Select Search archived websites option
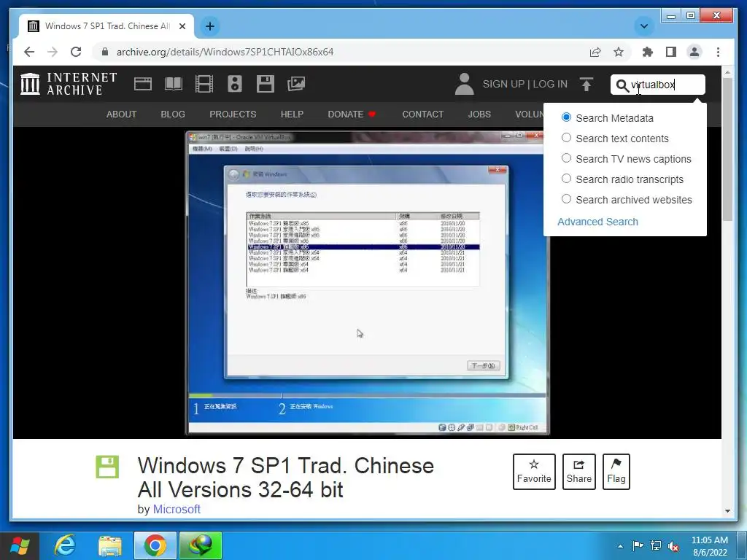The width and height of the screenshot is (747, 560). tap(566, 199)
